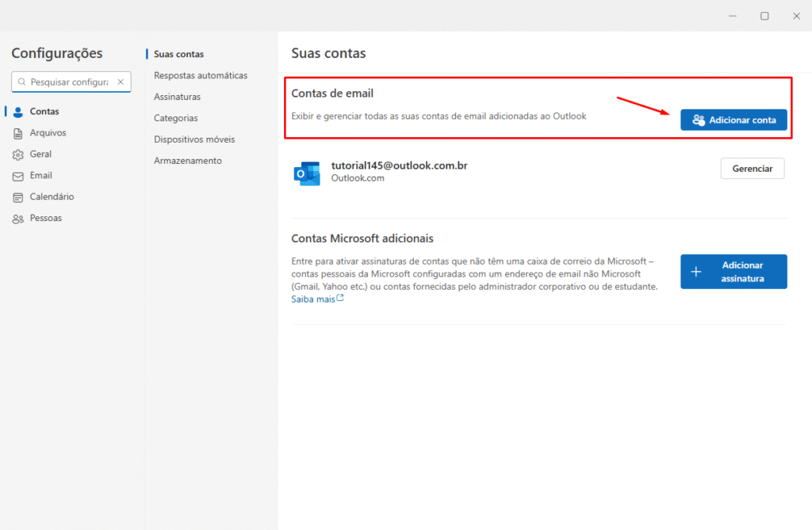Screen dimensions: 812x530
Task: Select the Categorias option
Action: [176, 118]
